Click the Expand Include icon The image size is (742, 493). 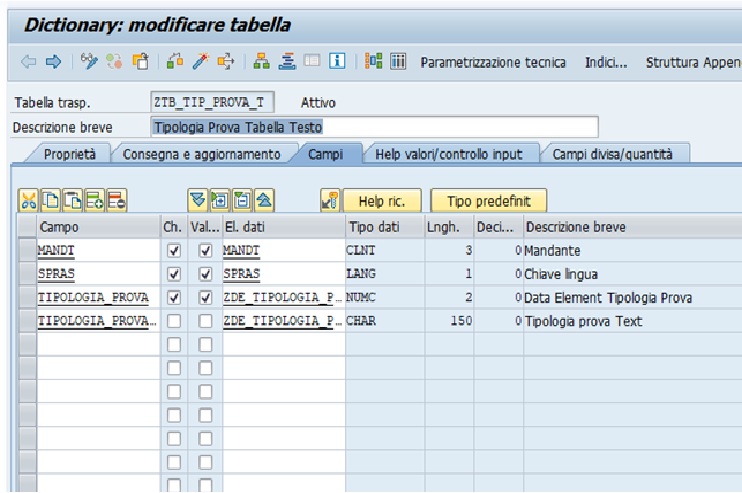[x=220, y=200]
